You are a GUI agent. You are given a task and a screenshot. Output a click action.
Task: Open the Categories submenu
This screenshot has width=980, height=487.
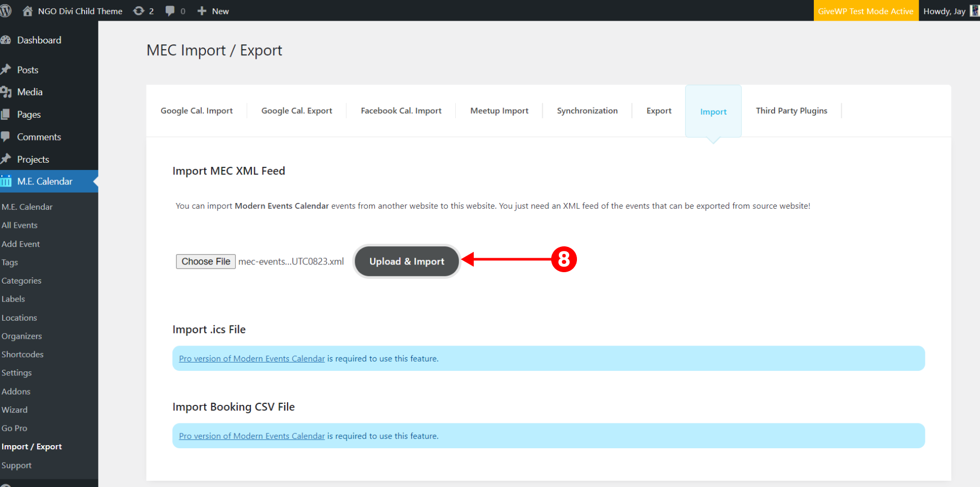tap(22, 280)
